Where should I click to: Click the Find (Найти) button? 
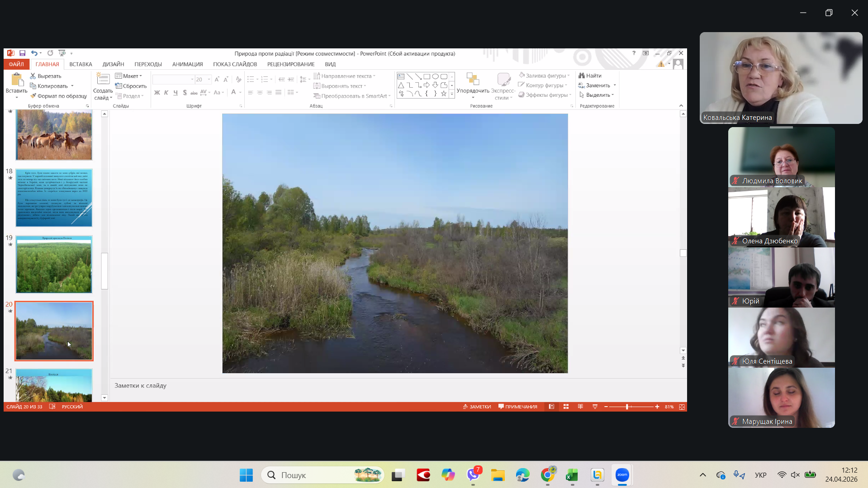coord(590,76)
